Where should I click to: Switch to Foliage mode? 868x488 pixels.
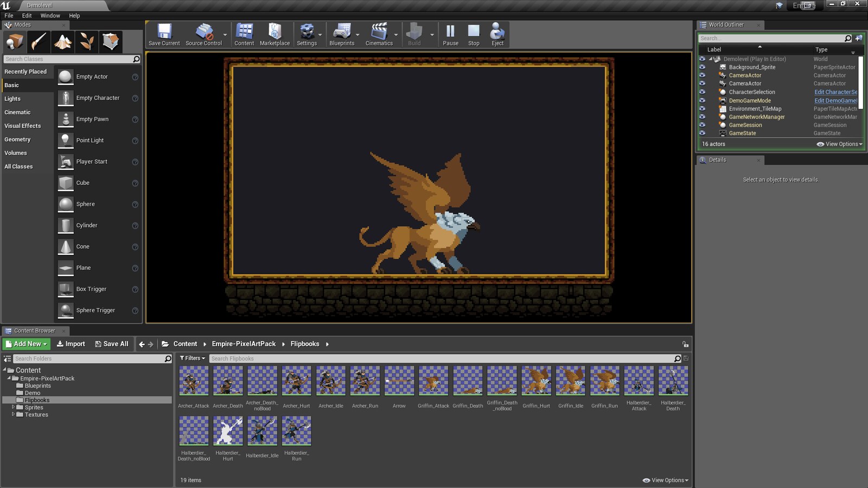tap(87, 42)
